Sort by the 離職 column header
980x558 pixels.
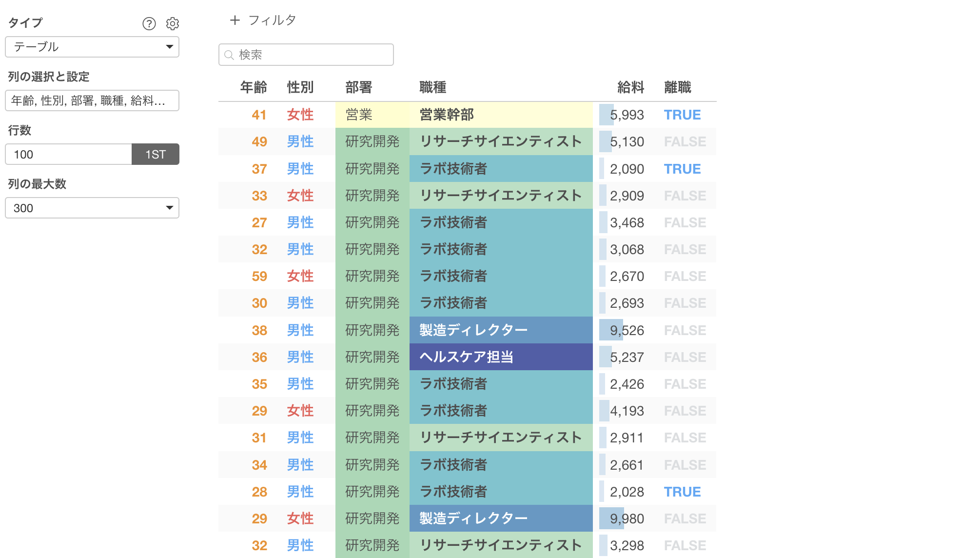[x=678, y=87]
